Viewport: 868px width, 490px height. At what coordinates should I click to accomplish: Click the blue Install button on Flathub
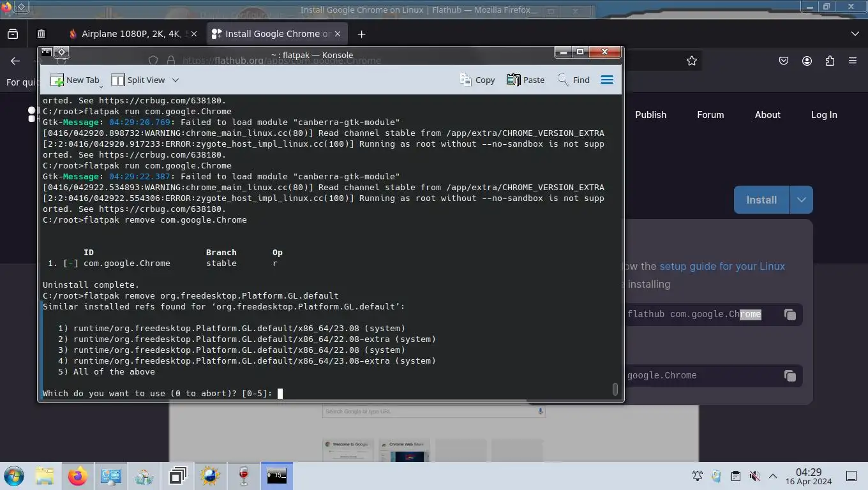(x=761, y=200)
